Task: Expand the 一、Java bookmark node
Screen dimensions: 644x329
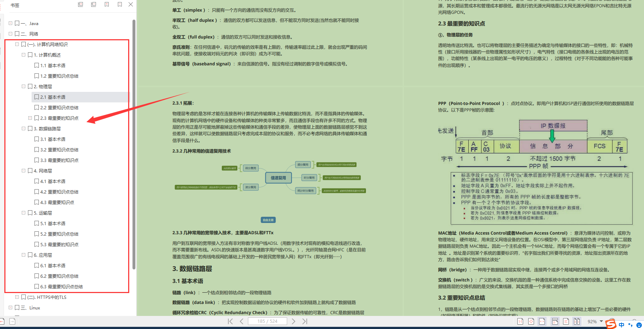Action: coord(11,23)
